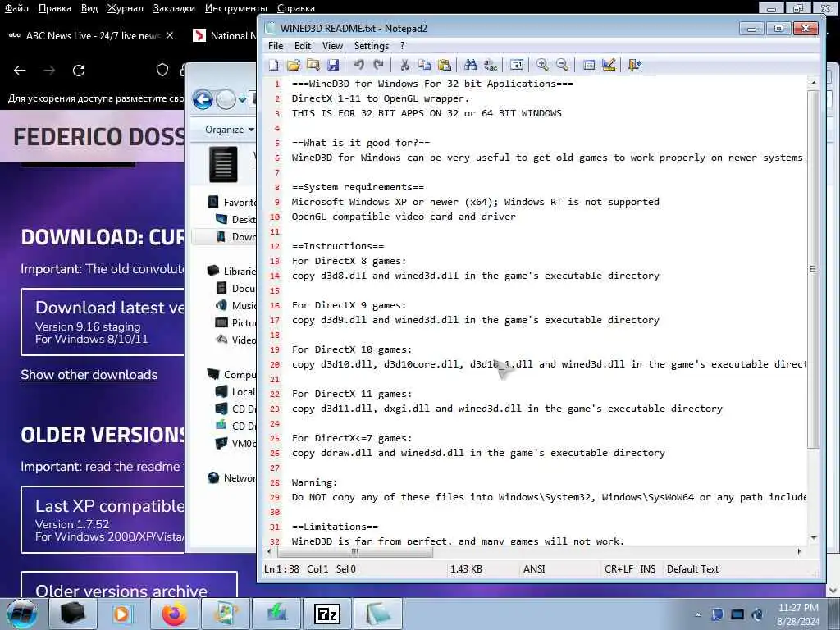This screenshot has width=840, height=630.
Task: Close the ABC News Live tab
Action: 170,35
